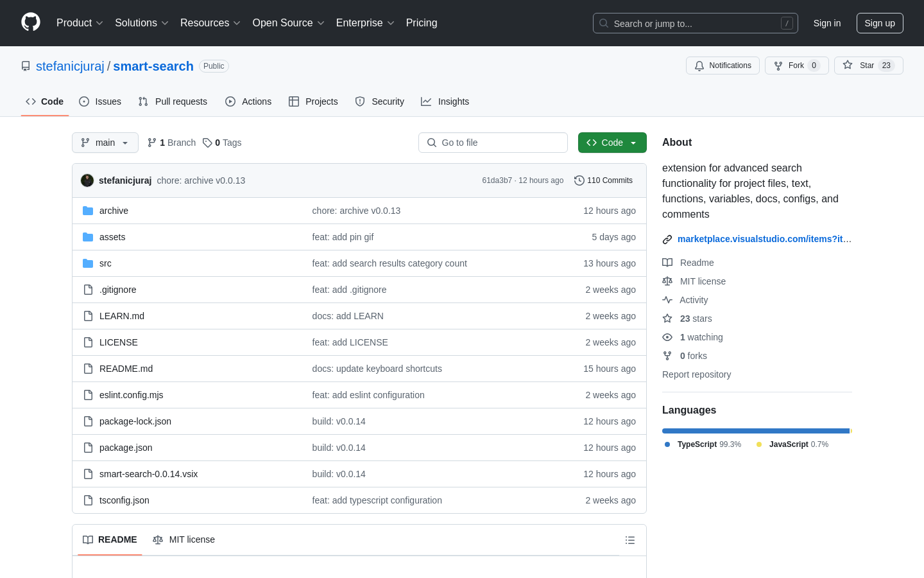Screen dimensions: 924x578
Task: Expand the Product menu
Action: coord(80,23)
